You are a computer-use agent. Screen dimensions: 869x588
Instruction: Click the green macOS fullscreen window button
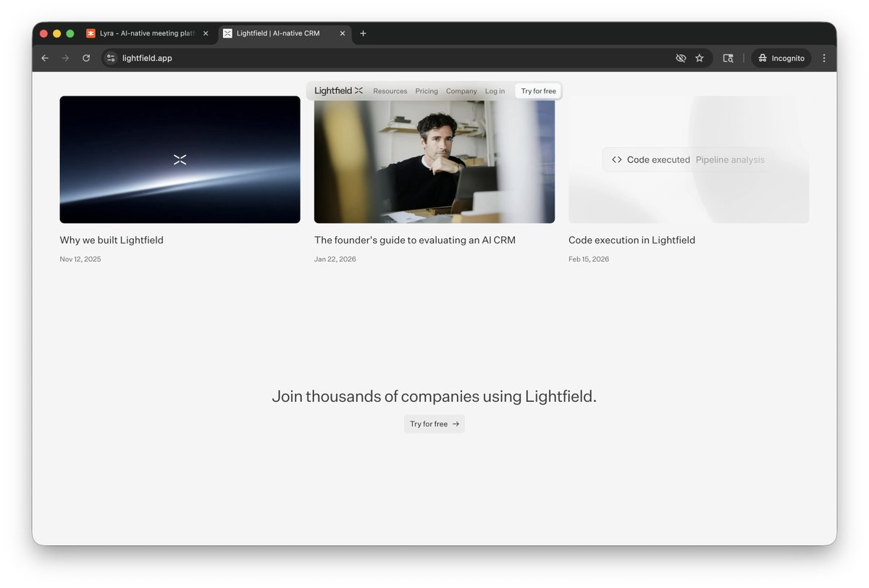(x=70, y=33)
